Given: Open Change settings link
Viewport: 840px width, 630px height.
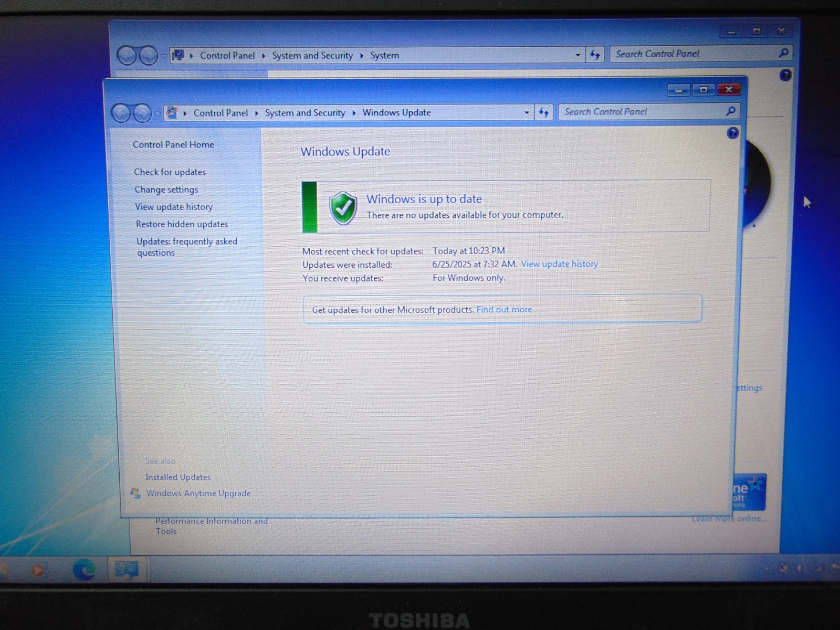Looking at the screenshot, I should pos(166,190).
